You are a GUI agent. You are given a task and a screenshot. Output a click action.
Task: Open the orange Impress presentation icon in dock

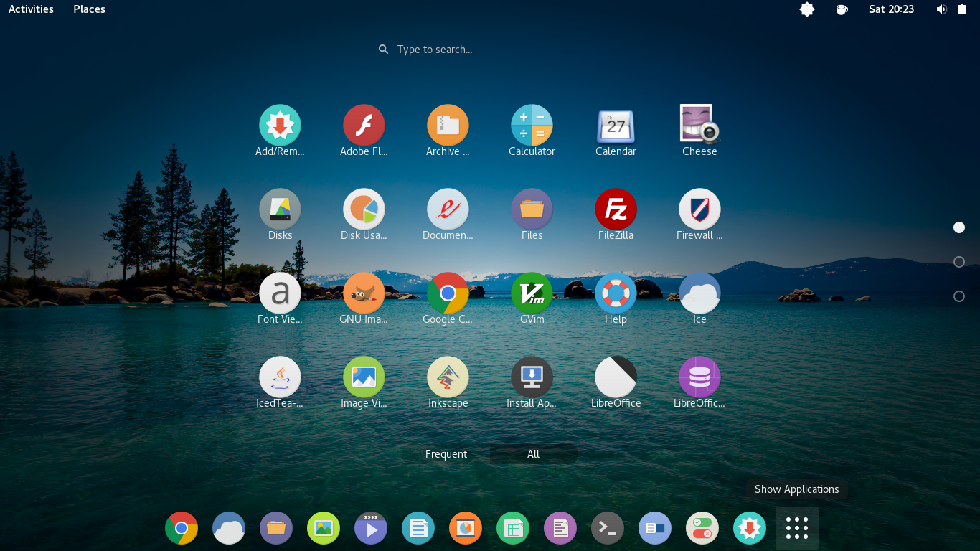pyautogui.click(x=466, y=529)
